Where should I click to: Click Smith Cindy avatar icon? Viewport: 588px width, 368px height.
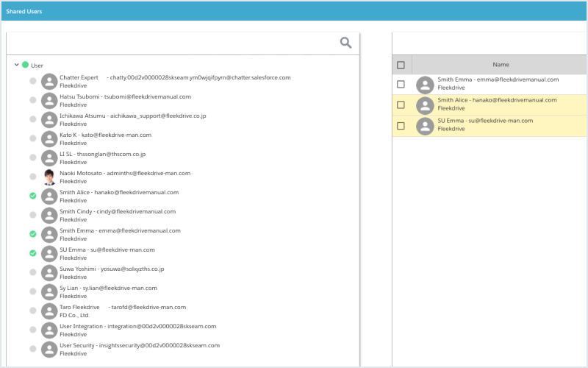click(x=49, y=216)
